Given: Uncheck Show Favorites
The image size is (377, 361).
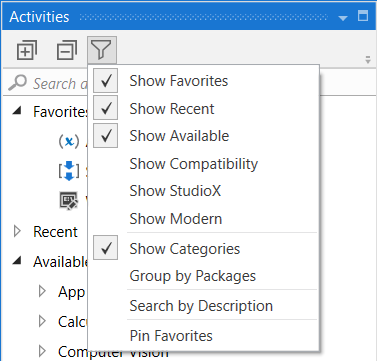Looking at the screenshot, I should pos(203,81).
